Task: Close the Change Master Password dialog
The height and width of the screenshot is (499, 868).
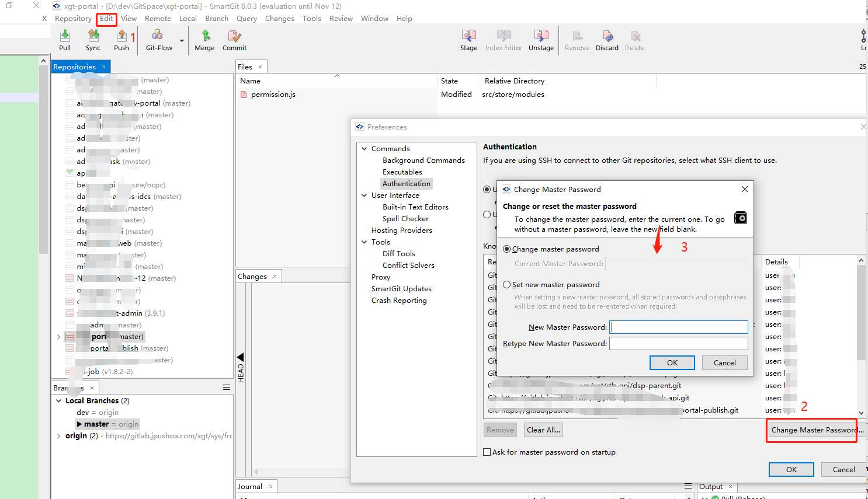Action: (x=745, y=189)
